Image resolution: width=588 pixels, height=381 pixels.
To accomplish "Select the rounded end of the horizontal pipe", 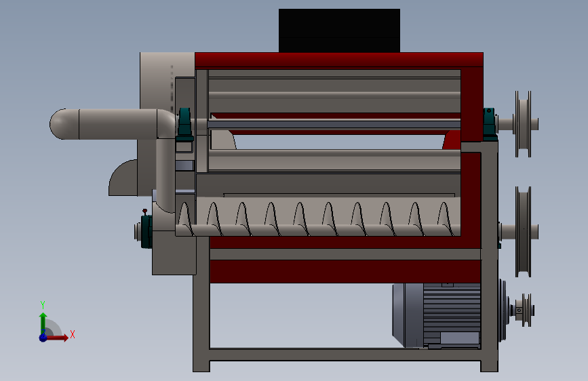I will click(64, 124).
